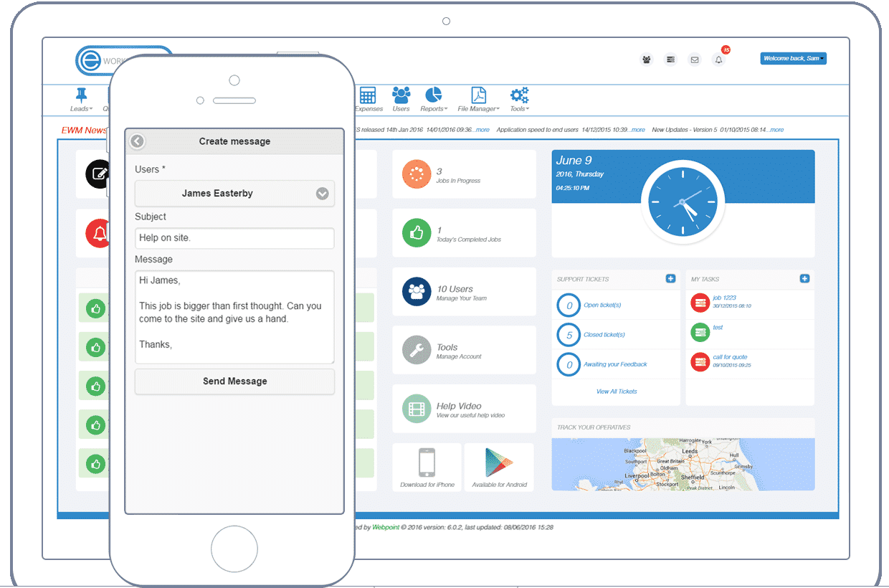889x588 pixels.
Task: Click the circled 5 closed tickets count
Action: 569,335
